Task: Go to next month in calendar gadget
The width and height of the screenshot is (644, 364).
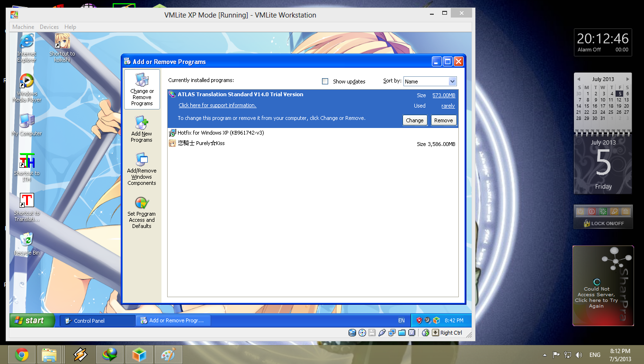Action: (628, 79)
